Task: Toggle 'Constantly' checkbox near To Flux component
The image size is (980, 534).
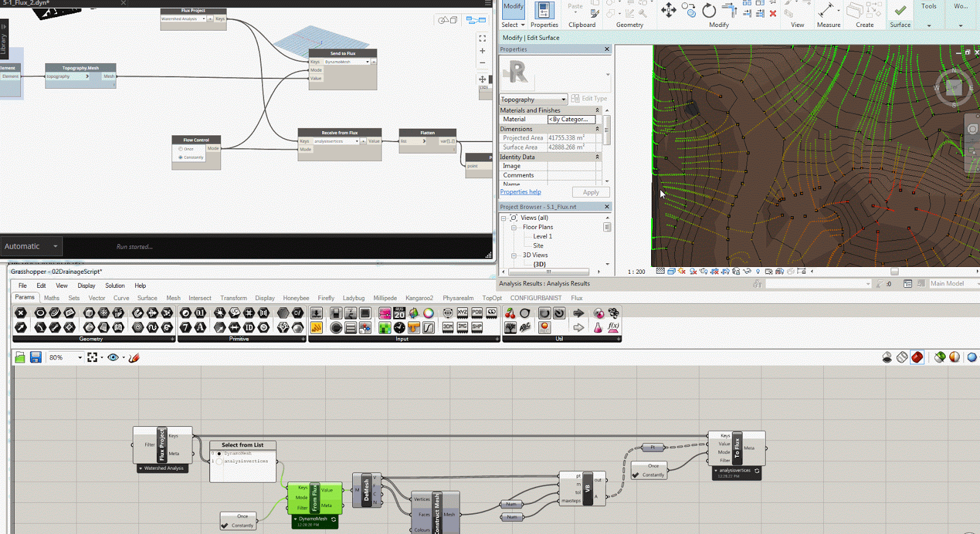Action: click(x=636, y=475)
